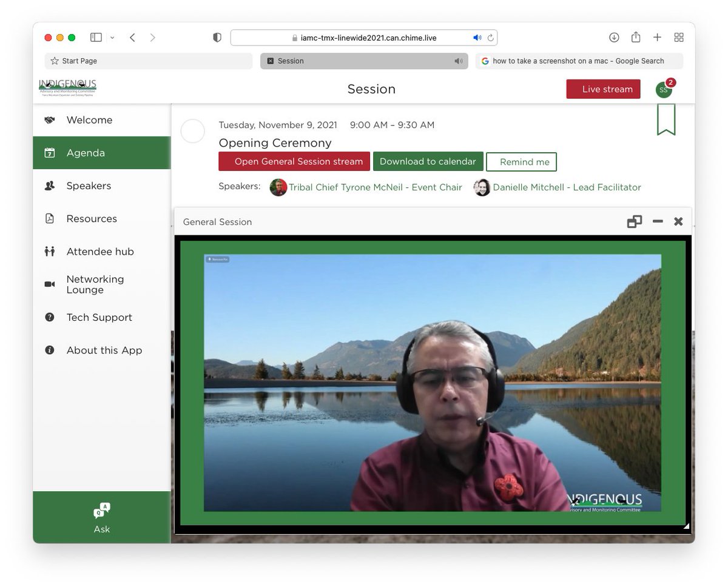Screen dimensions: 728x587
Task: Reload the page
Action: [490, 38]
